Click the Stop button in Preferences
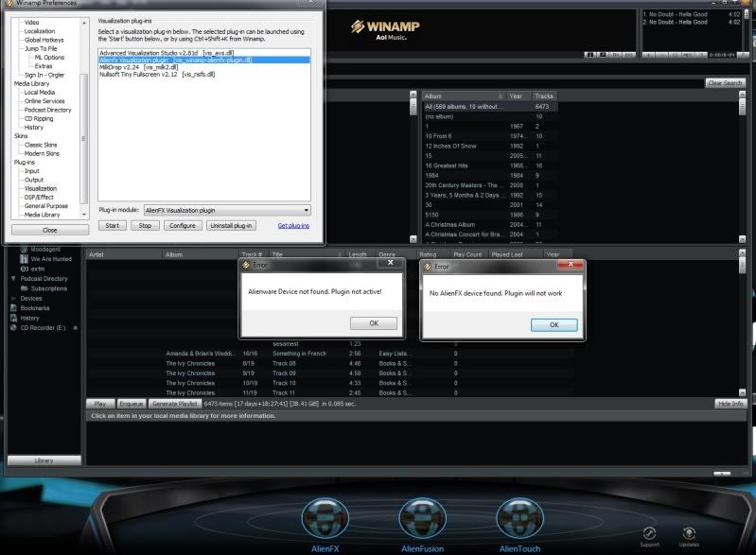Screen dimensions: 756x555 (145, 225)
